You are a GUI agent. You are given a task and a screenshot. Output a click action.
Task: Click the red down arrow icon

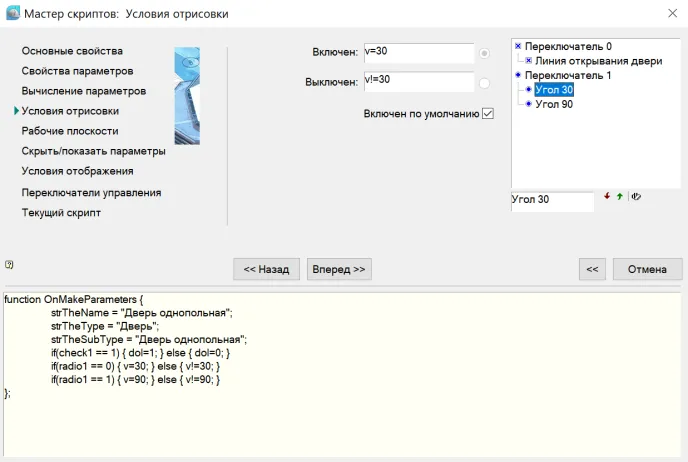point(606,196)
